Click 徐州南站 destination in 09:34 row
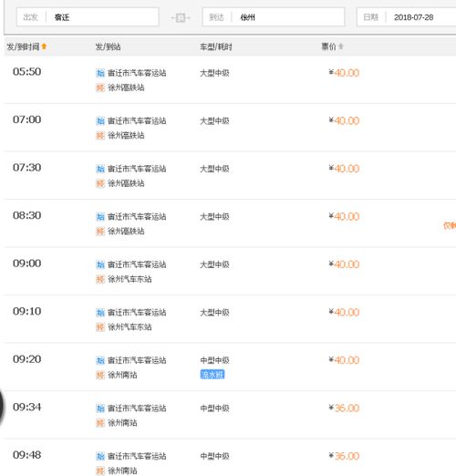Screen dimensions: 456x476 122,423
